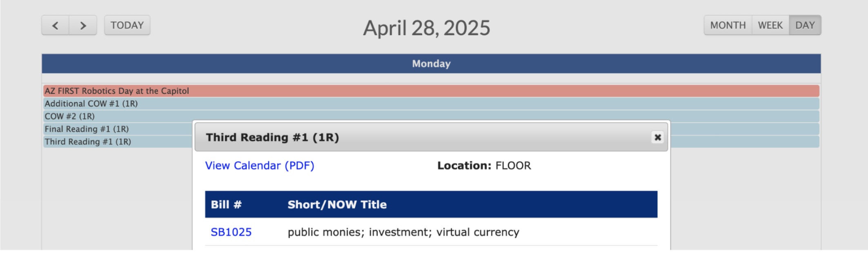The height and width of the screenshot is (253, 868).
Task: Click the Third Reading #1 popup title
Action: (x=272, y=138)
